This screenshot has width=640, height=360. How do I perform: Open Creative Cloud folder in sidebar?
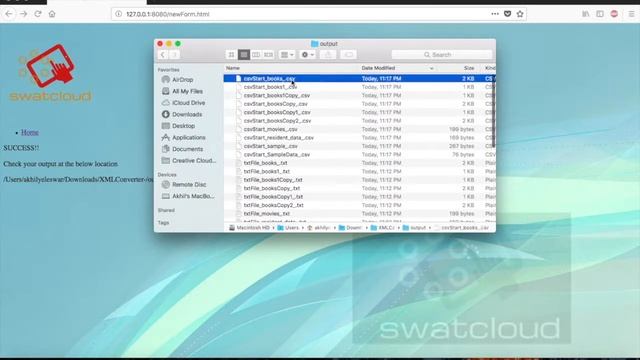click(193, 160)
